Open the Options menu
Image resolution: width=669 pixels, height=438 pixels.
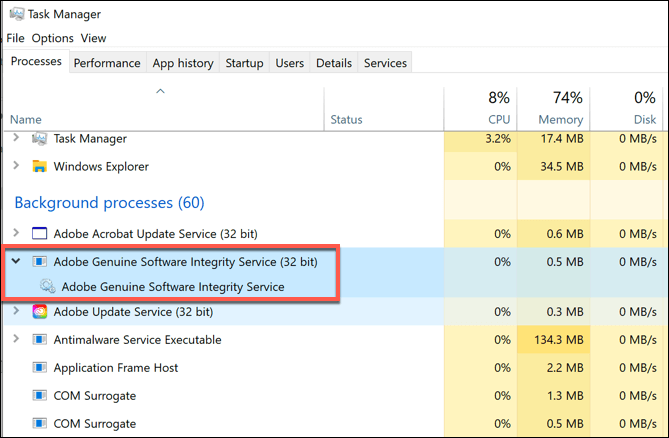(x=52, y=38)
